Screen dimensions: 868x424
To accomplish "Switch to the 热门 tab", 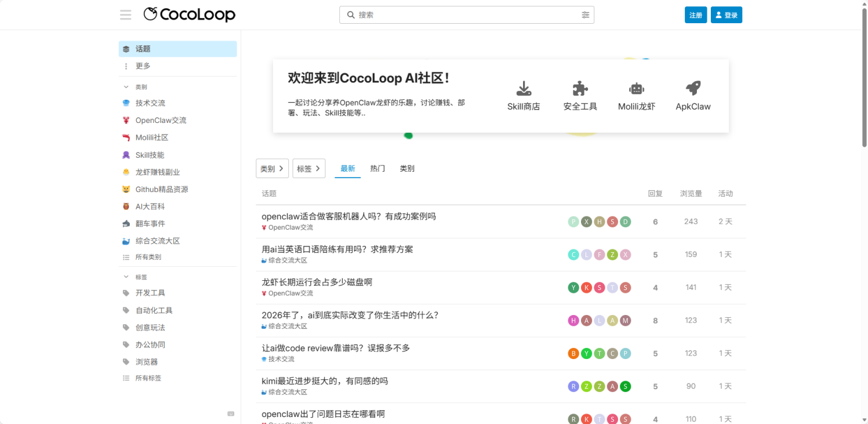I will coord(377,169).
